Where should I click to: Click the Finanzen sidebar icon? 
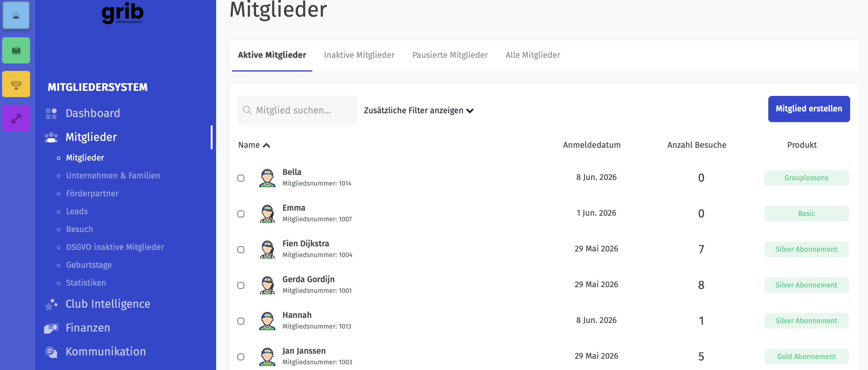51,328
